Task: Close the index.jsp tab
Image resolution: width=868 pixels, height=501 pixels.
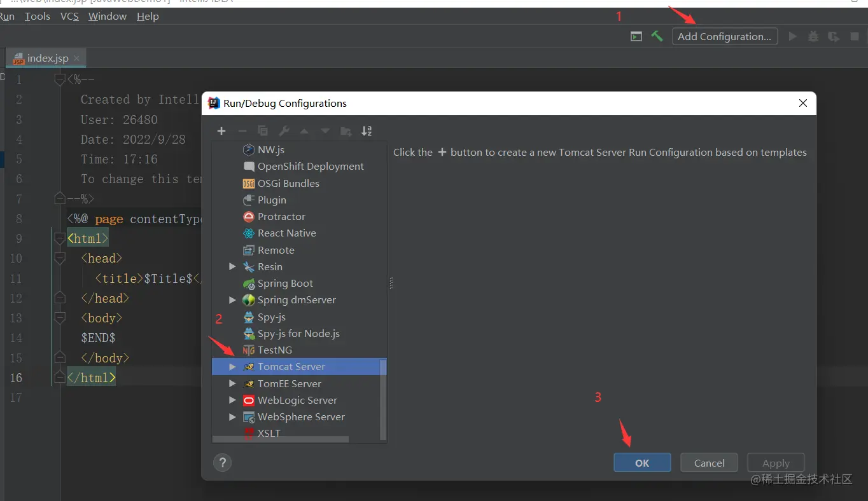Action: click(76, 58)
